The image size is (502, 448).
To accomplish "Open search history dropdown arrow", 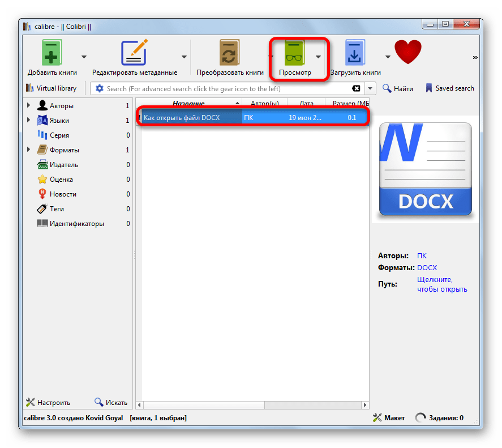I will [370, 88].
